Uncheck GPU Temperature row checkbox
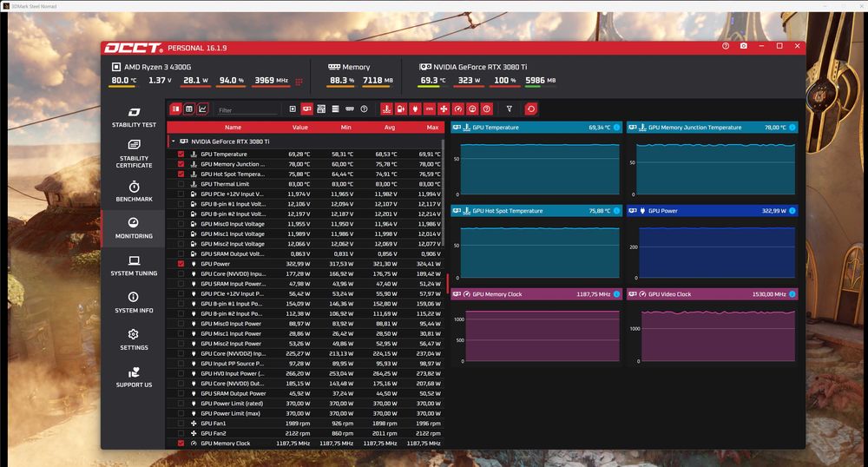This screenshot has width=868, height=467. 181,155
